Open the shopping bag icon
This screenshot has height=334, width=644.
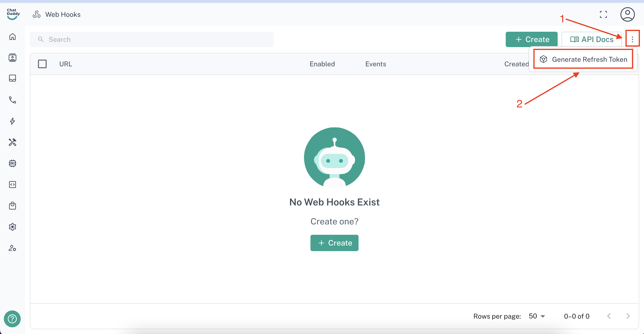13,206
